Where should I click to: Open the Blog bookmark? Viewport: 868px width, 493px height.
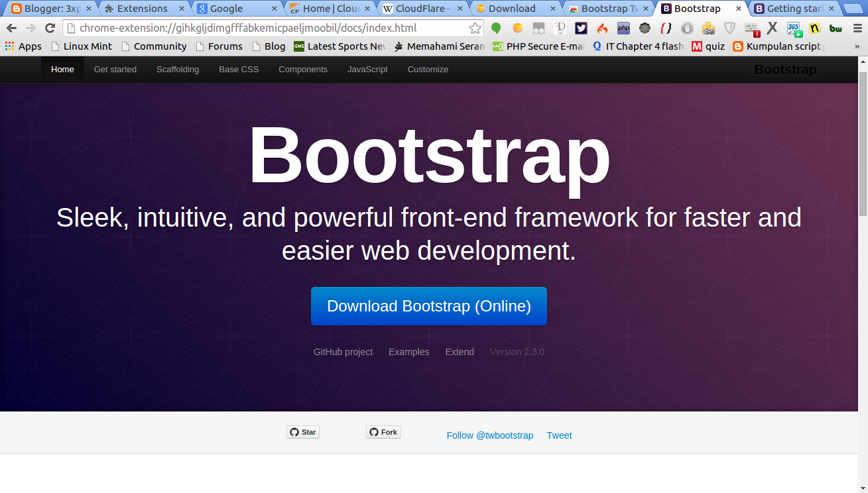pos(269,46)
